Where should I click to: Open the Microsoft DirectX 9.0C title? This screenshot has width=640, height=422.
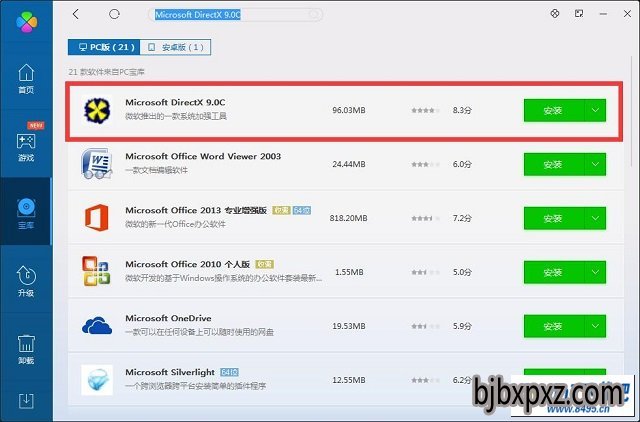[x=175, y=102]
